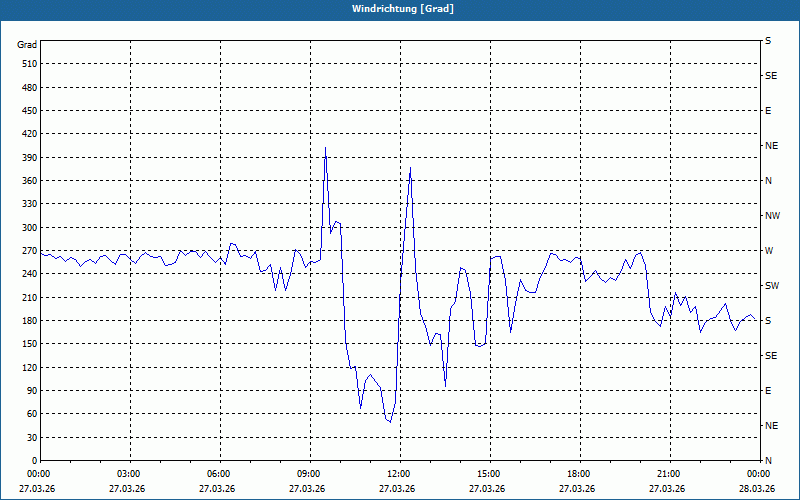This screenshot has width=800, height=500.
Task: Click the NW compass label on right axis
Action: coord(772,216)
